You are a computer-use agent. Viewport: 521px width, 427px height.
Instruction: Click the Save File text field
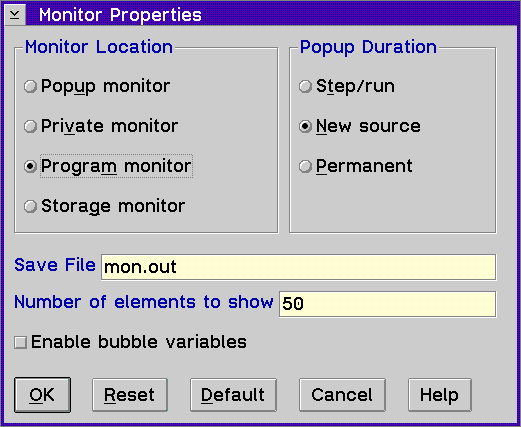pos(298,267)
